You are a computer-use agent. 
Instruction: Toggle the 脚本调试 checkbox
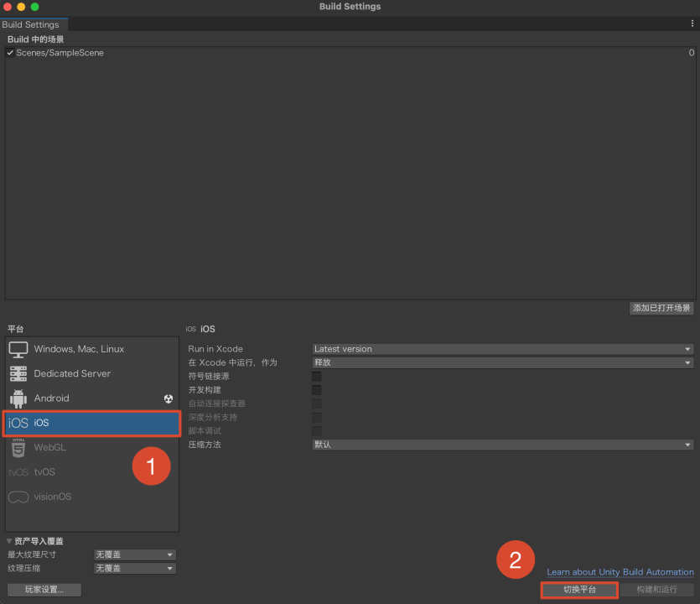point(317,431)
